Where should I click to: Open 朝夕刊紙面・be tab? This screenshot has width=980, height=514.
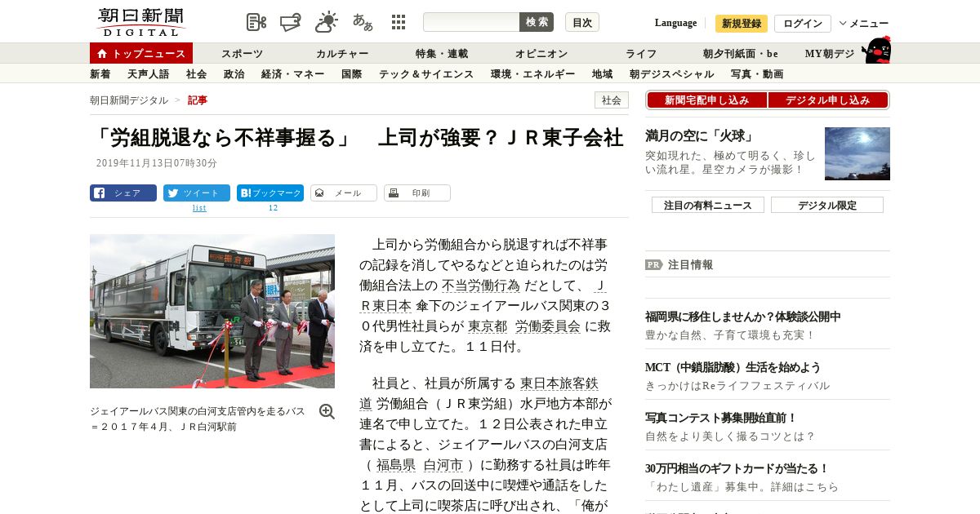741,54
